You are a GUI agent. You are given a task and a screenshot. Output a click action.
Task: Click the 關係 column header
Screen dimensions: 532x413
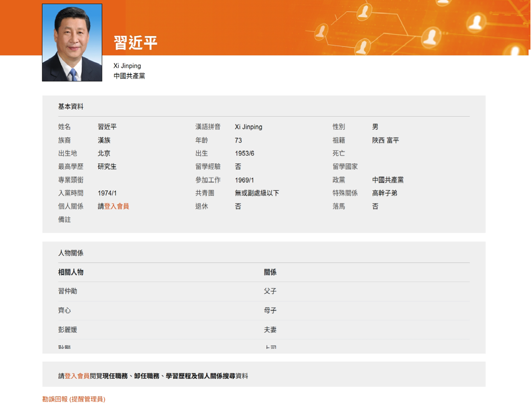270,272
